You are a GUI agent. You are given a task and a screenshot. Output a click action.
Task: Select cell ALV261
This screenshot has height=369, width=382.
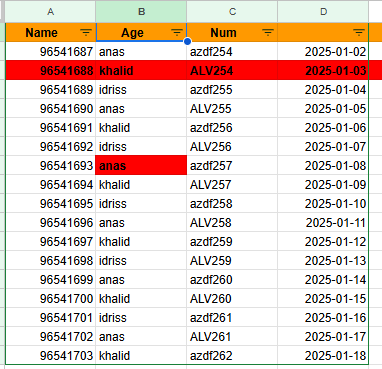point(232,337)
